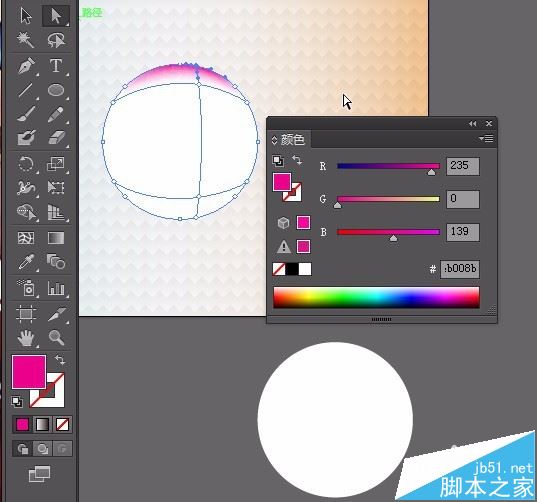The width and height of the screenshot is (537, 502).
Task: Select the Scale tool
Action: [56, 164]
